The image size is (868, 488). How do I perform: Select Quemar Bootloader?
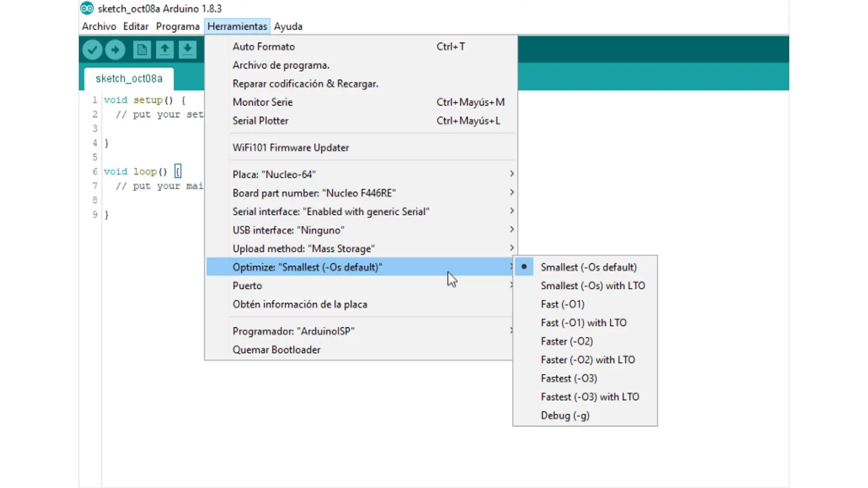pyautogui.click(x=360, y=350)
